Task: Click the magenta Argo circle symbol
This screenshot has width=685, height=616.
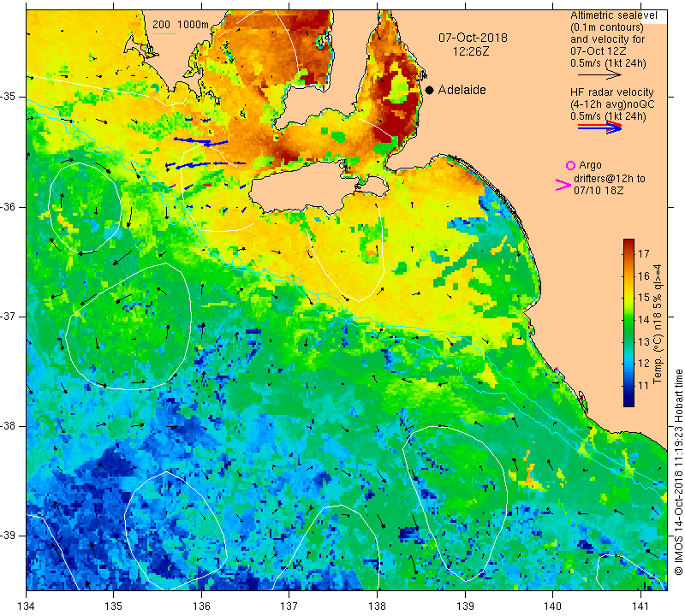Action: (570, 165)
